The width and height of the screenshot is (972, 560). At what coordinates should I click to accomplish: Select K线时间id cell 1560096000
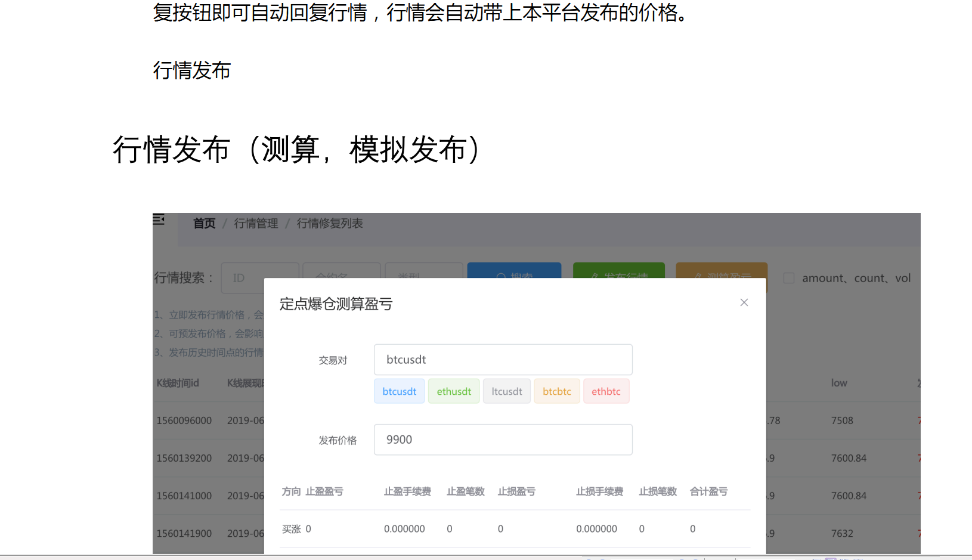[x=184, y=420]
